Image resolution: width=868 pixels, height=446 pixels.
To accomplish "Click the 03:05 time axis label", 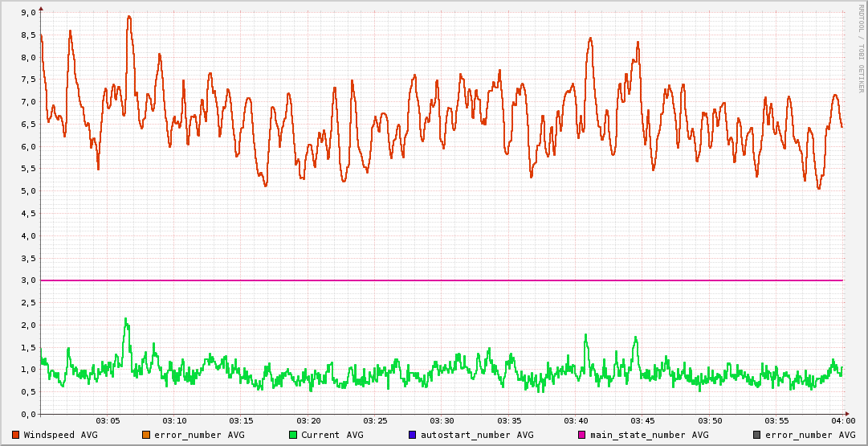I will [x=108, y=421].
